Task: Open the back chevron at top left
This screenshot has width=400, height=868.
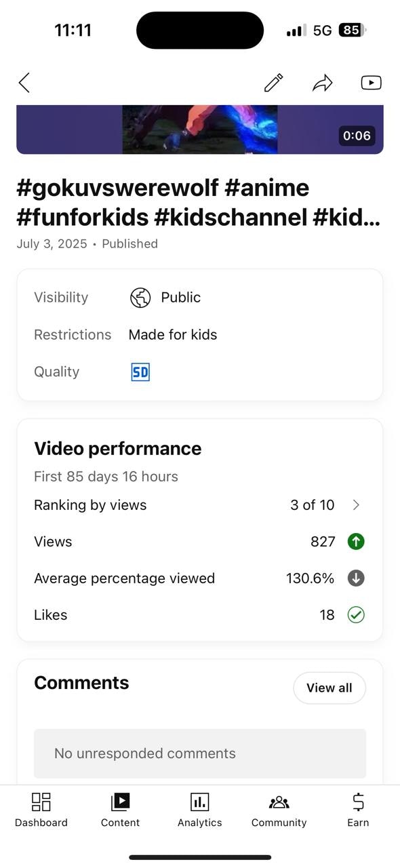Action: click(x=24, y=82)
